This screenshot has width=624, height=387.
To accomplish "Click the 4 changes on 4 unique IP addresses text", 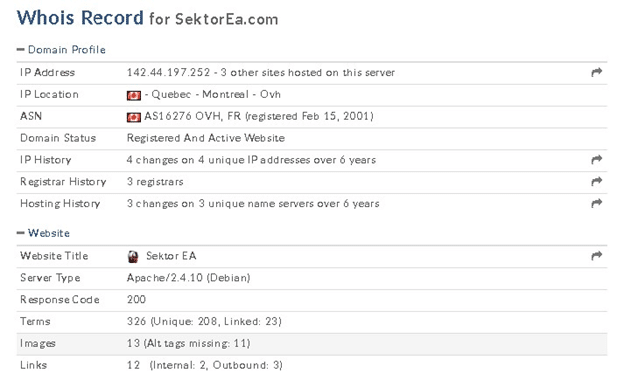I will click(252, 160).
